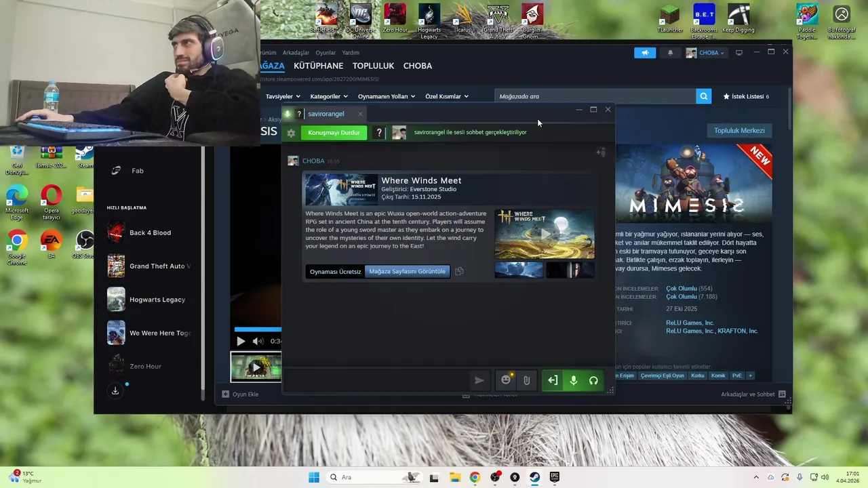Click the Korku tag

(697, 375)
